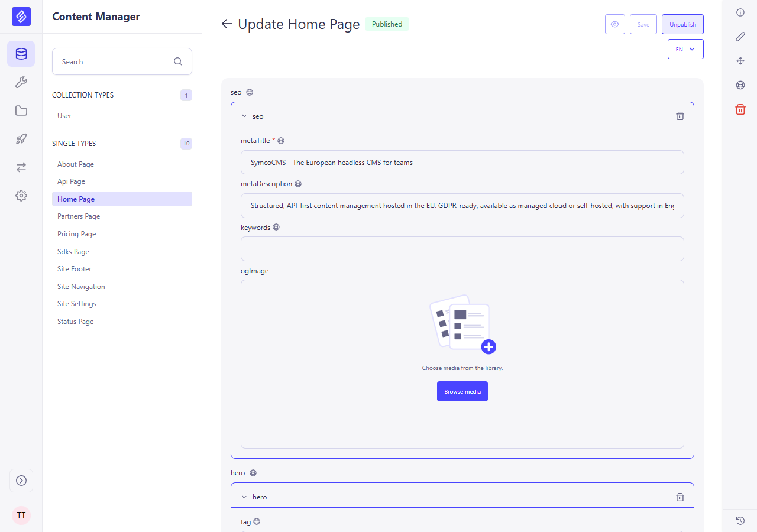Click the pencil edit icon in right panel
This screenshot has height=532, width=757.
point(740,37)
